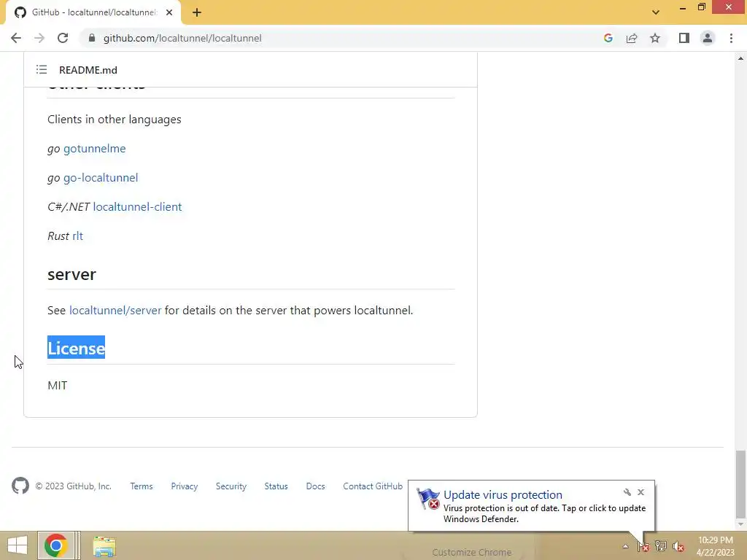Open Privacy footer link
747x560 pixels.
coord(185,486)
